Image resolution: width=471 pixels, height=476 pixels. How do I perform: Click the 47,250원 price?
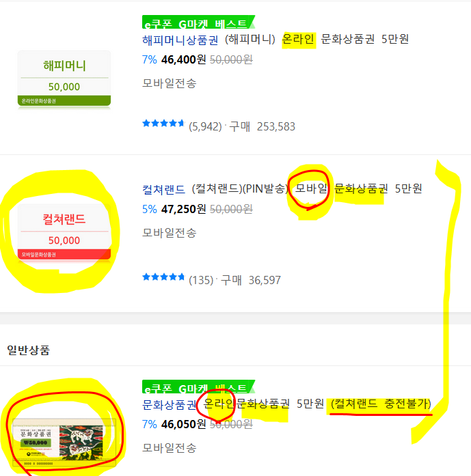click(183, 209)
